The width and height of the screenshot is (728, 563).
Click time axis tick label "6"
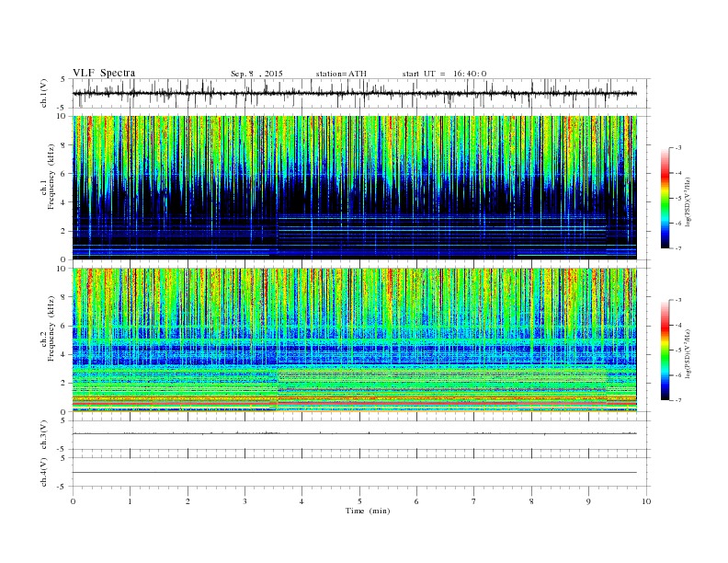click(x=416, y=501)
